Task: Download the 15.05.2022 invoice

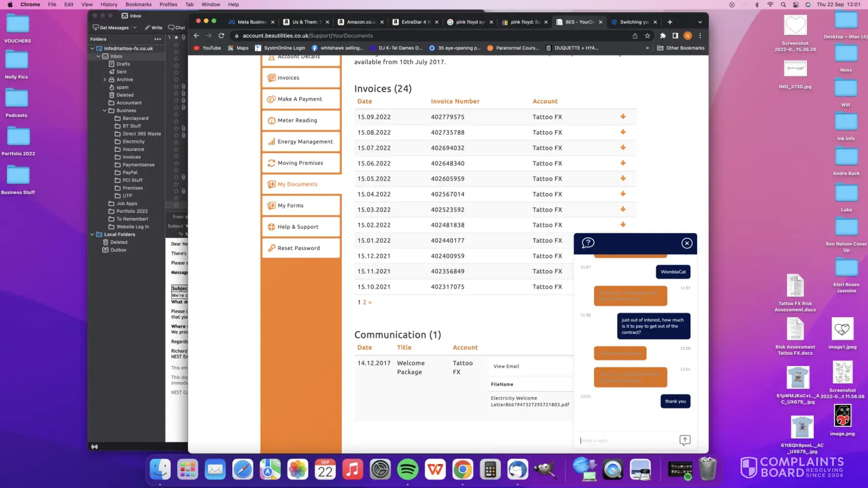Action: 623,179
